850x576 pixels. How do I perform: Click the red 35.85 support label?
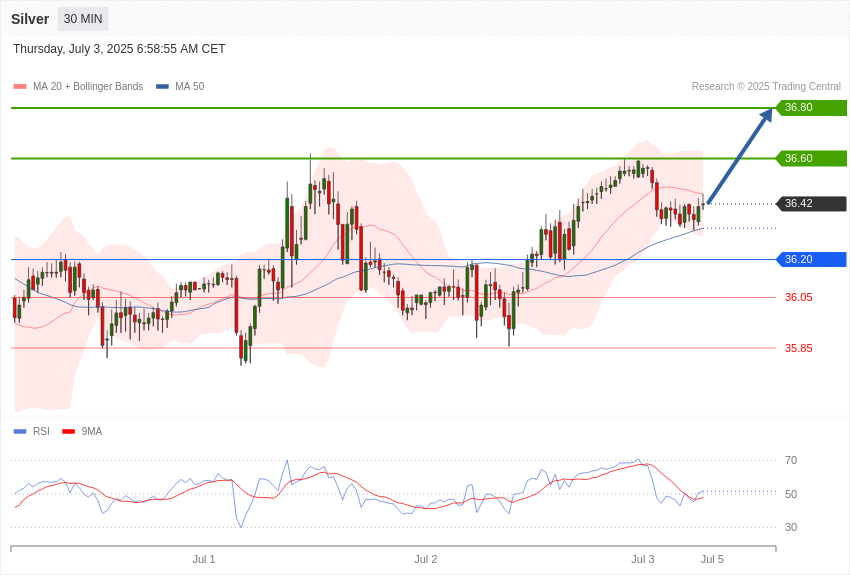[799, 348]
